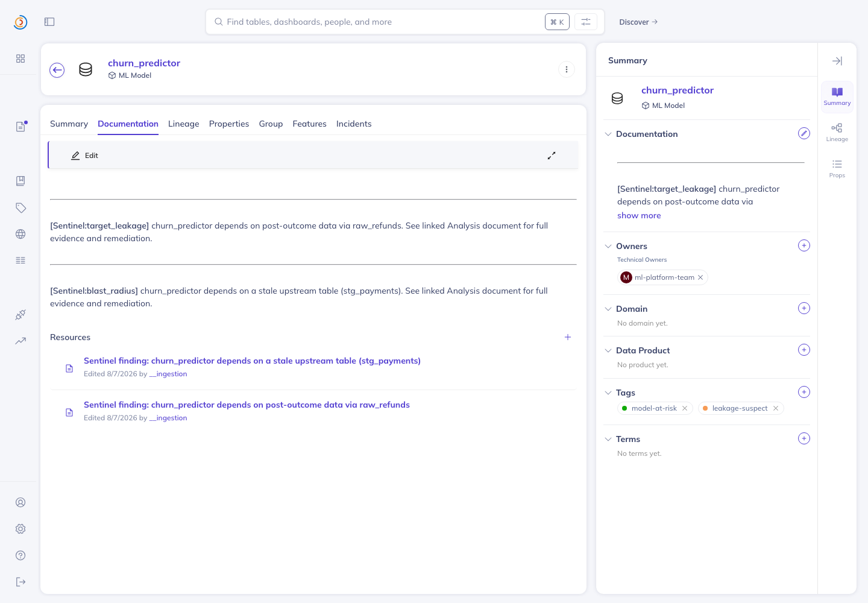Collapse the Owners section
This screenshot has height=603, width=868.
(x=608, y=246)
